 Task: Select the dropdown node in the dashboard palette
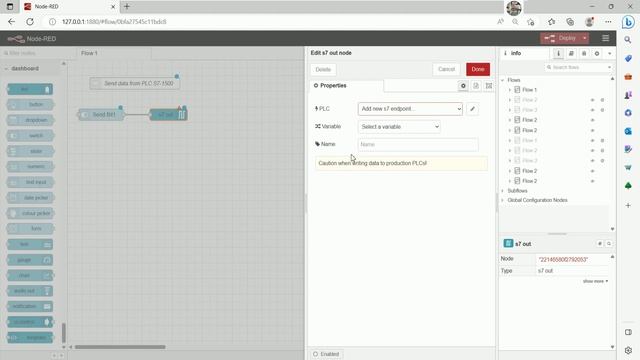[x=30, y=120]
